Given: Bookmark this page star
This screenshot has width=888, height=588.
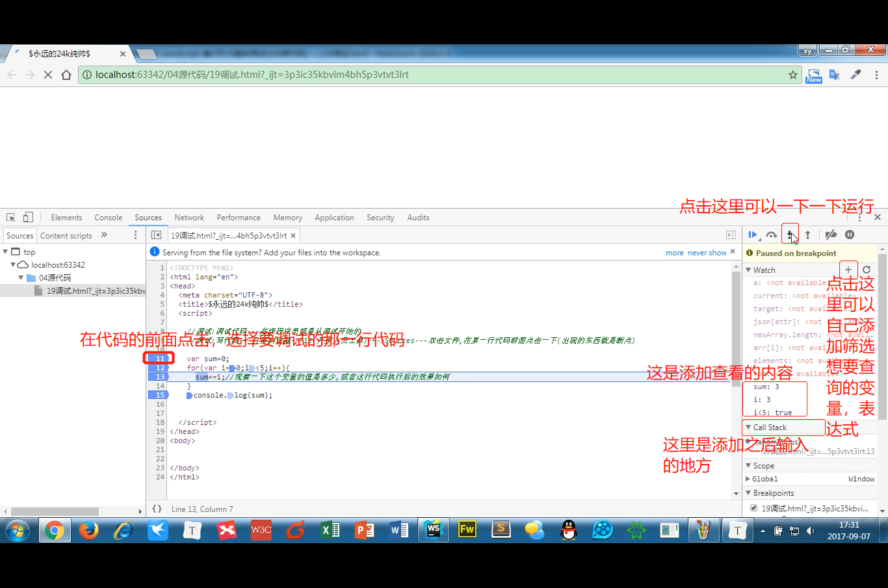Looking at the screenshot, I should 793,75.
